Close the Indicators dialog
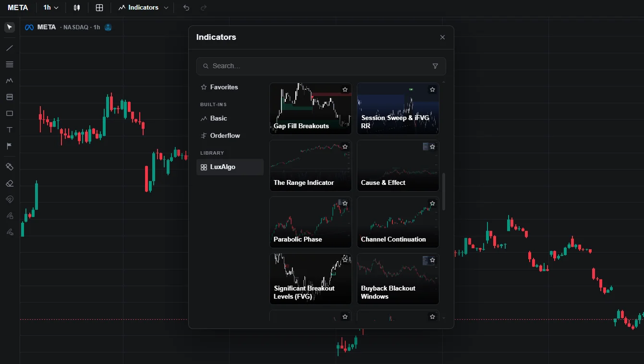The width and height of the screenshot is (644, 364). 442,37
